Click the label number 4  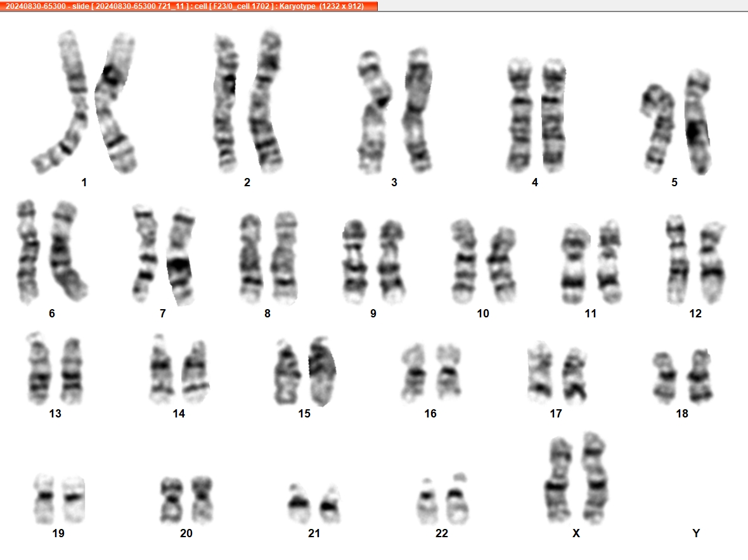click(535, 182)
